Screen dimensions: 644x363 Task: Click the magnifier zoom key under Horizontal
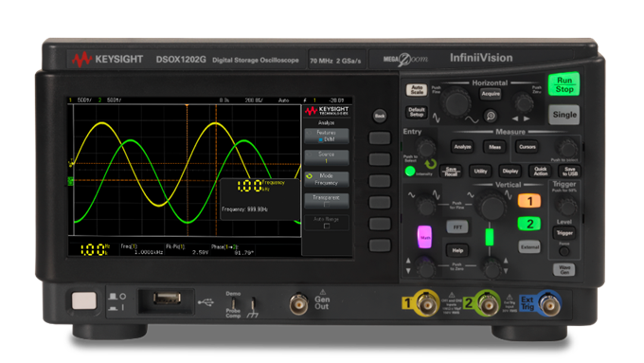(x=491, y=117)
